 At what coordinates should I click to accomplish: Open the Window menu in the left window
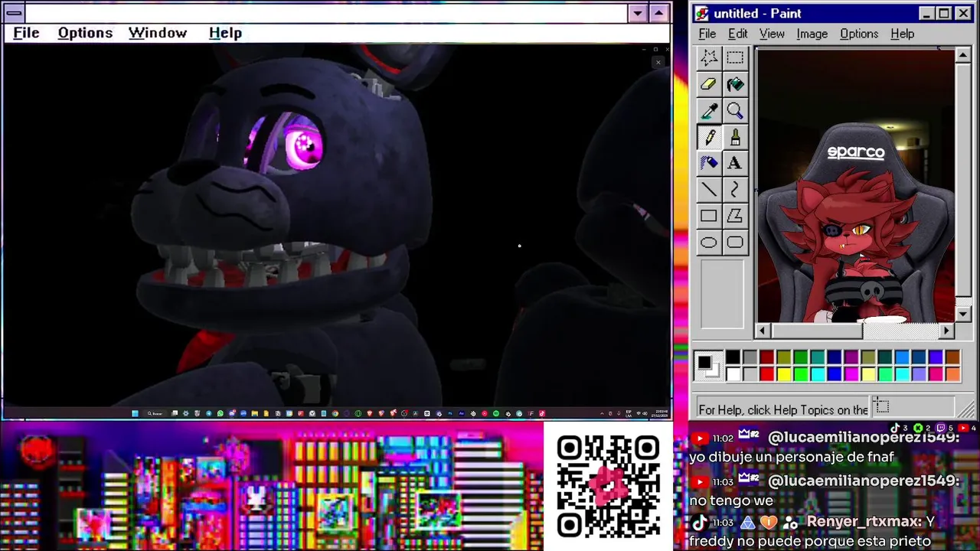(x=158, y=33)
